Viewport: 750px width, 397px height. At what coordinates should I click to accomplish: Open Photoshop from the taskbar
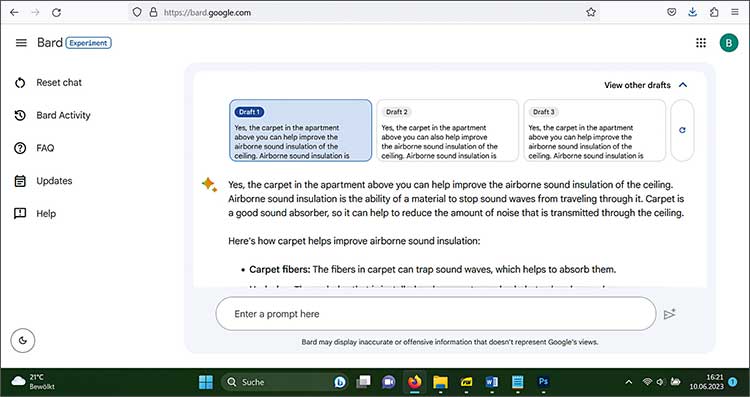click(543, 382)
